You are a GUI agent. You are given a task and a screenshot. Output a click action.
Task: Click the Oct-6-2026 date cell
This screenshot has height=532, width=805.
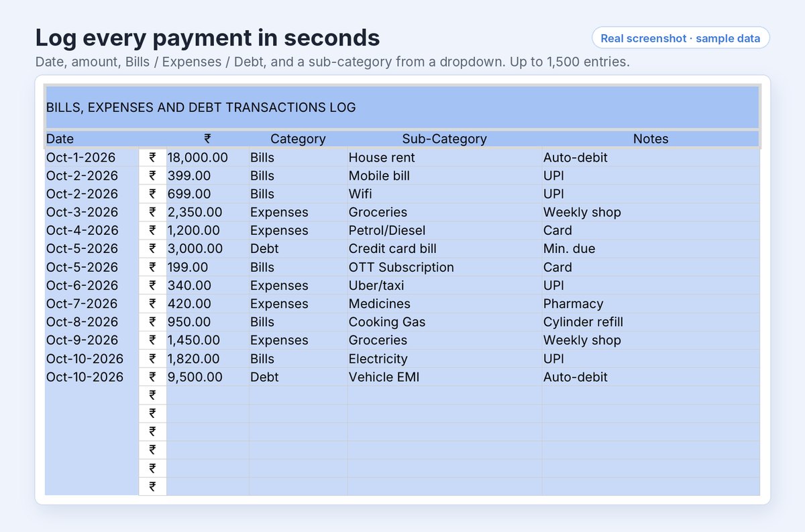tap(92, 286)
